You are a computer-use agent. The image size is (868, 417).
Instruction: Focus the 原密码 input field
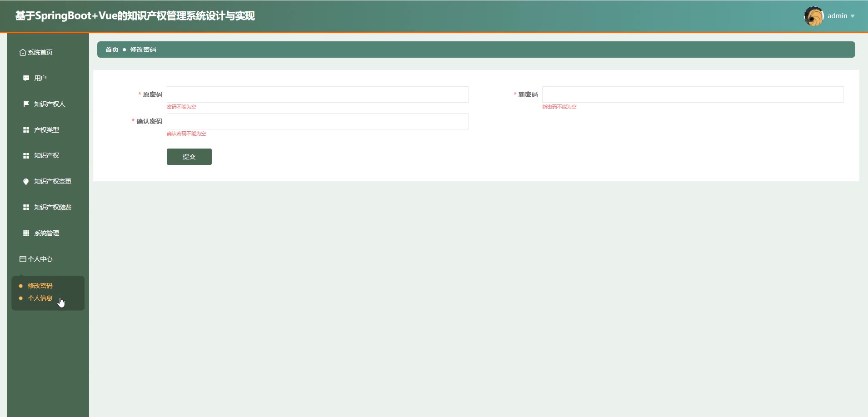pyautogui.click(x=317, y=94)
